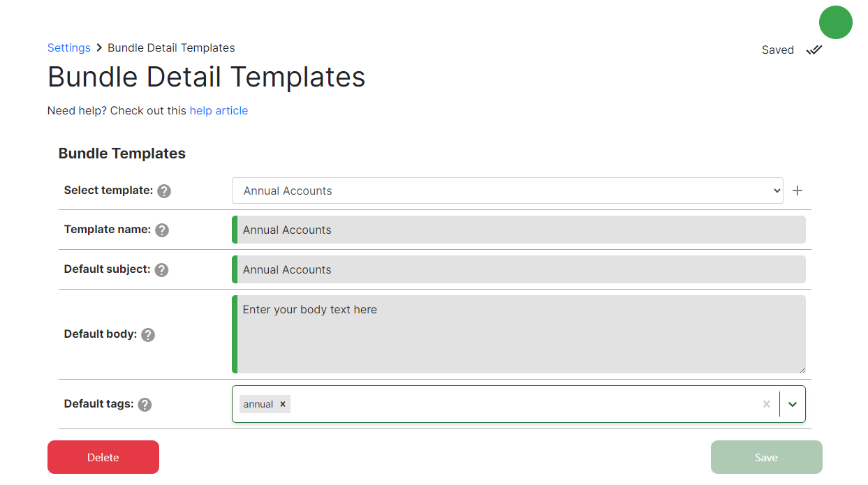Open the Select template dropdown
868x485 pixels.
(507, 191)
